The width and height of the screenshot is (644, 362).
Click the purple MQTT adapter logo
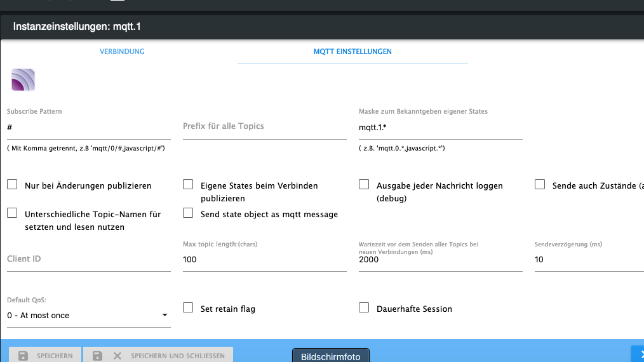[x=23, y=80]
